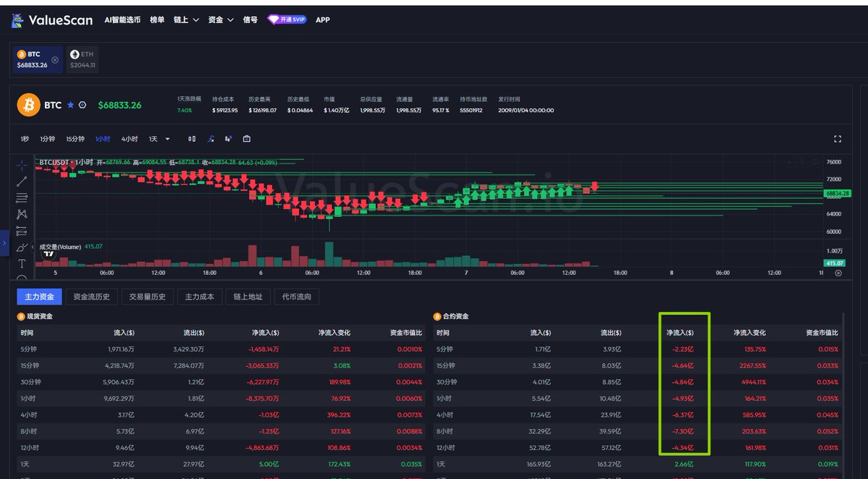Click the 历史最高 value $126198.07

click(262, 111)
